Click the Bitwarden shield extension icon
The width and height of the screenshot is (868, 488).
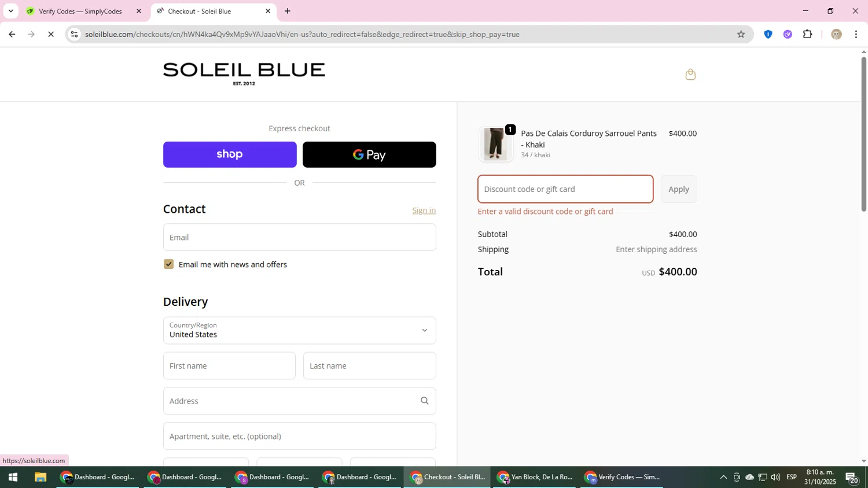click(x=768, y=34)
